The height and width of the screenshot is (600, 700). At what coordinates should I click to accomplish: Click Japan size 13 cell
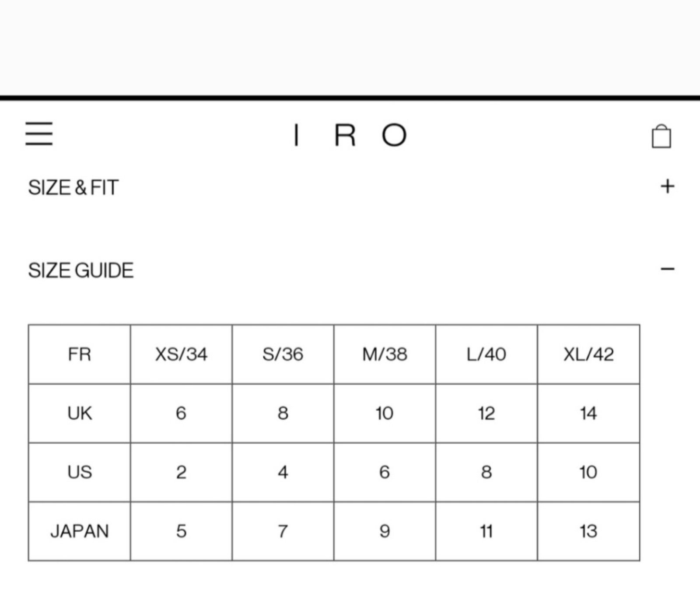point(588,531)
